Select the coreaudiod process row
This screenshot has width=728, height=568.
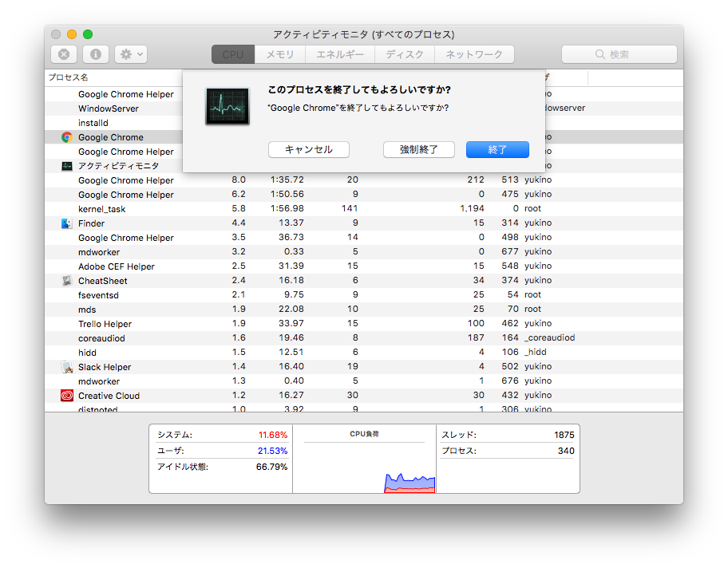point(364,338)
